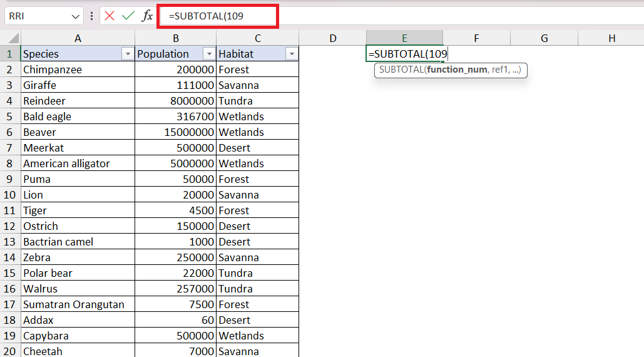Select column A header

[x=78, y=38]
